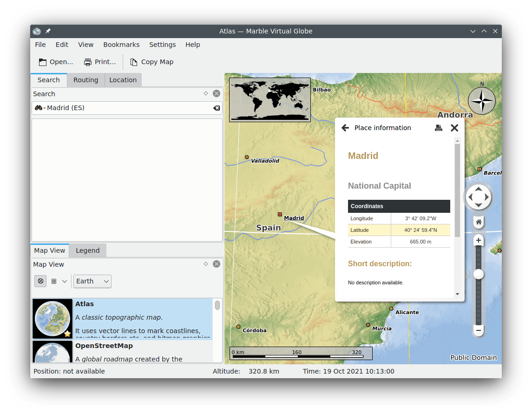The height and width of the screenshot is (414, 532).
Task: Switch to the Routing tab
Action: coord(86,80)
